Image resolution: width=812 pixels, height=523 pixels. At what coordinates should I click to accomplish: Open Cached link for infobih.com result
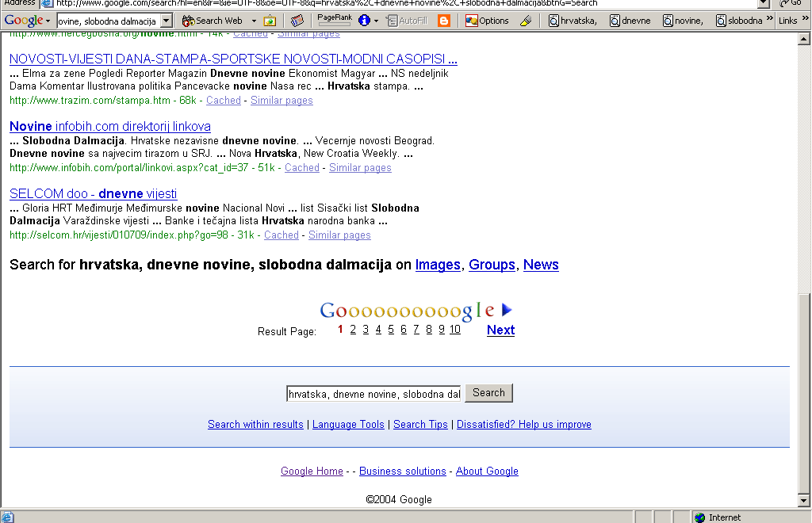coord(302,168)
